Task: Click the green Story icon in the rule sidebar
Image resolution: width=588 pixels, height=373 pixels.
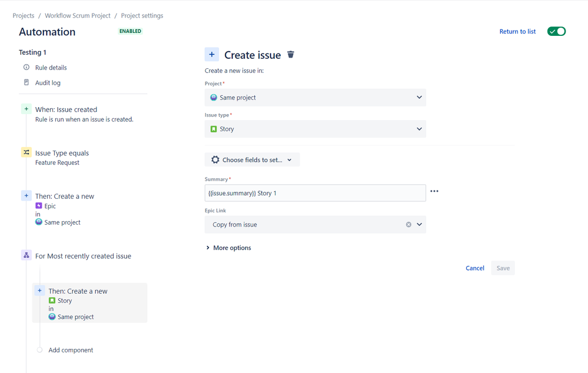Action: 52,301
